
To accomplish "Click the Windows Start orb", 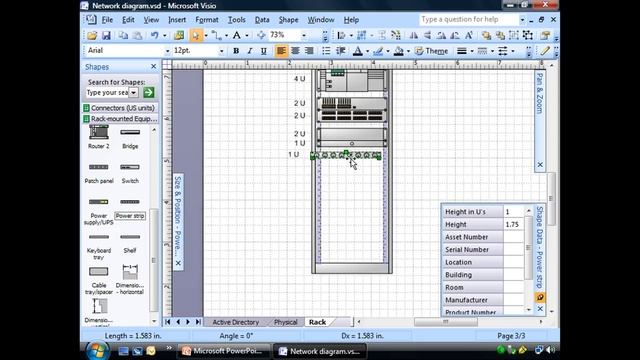I will click(x=97, y=350).
